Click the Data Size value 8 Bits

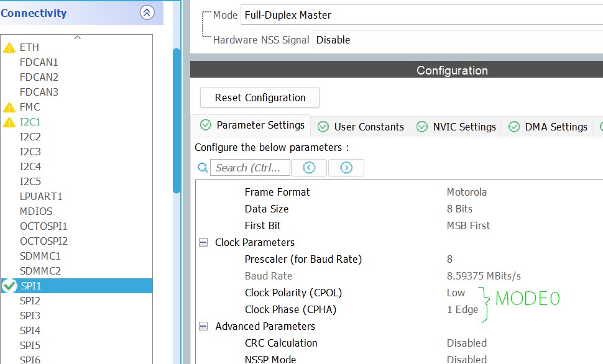459,209
